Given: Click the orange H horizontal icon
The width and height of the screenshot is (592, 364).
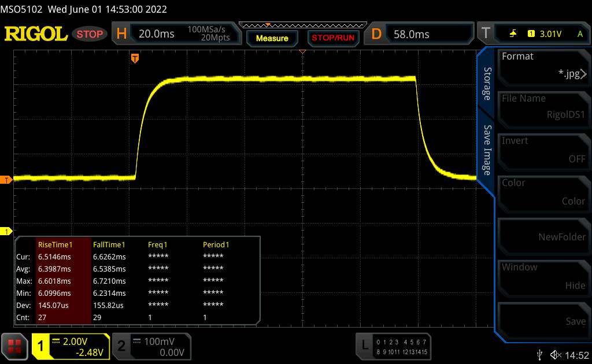Looking at the screenshot, I should [121, 34].
